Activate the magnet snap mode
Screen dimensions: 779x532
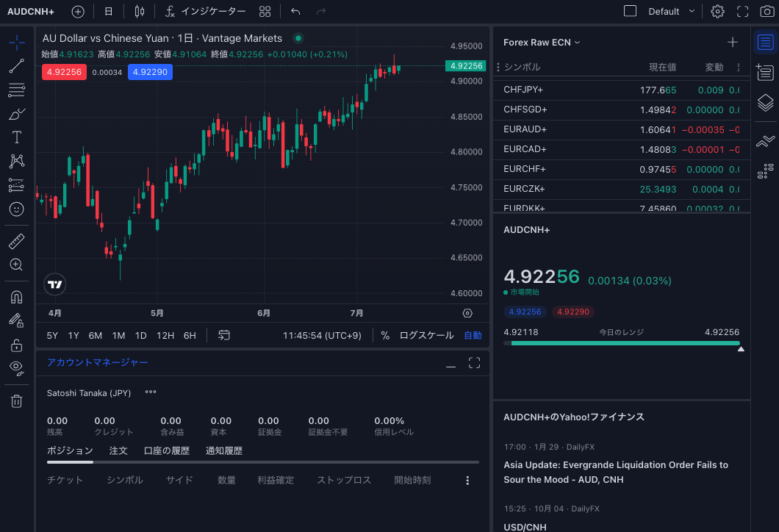(16, 297)
